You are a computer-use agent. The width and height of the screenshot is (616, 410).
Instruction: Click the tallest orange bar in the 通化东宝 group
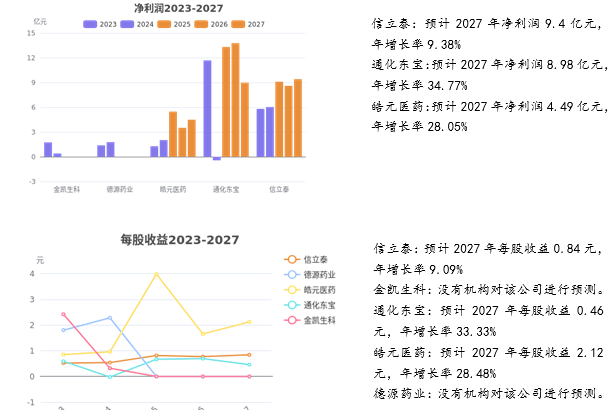[235, 100]
